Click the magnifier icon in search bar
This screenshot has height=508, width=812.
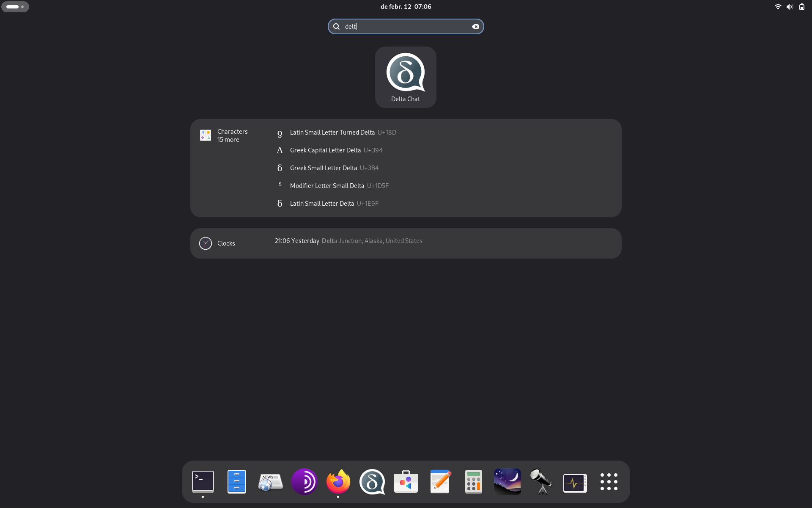(x=336, y=27)
